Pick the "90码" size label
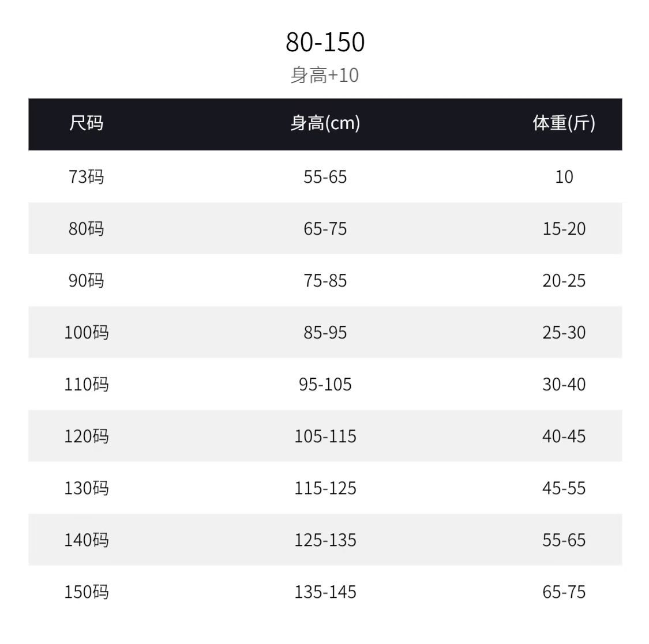Screen dimensions: 649x644 87,280
